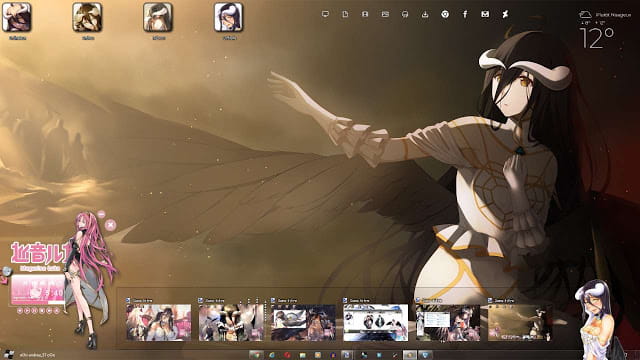Click the play button on Luka player
The image size is (640, 360).
tap(27, 311)
